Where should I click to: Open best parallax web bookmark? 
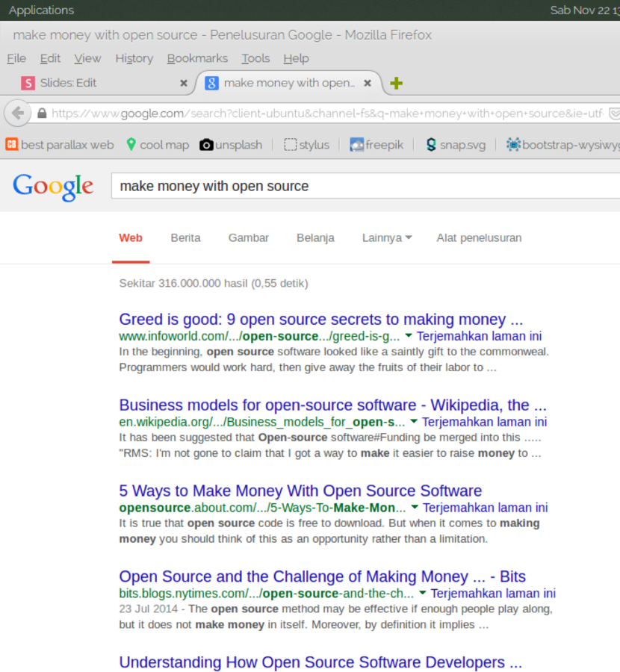point(60,145)
